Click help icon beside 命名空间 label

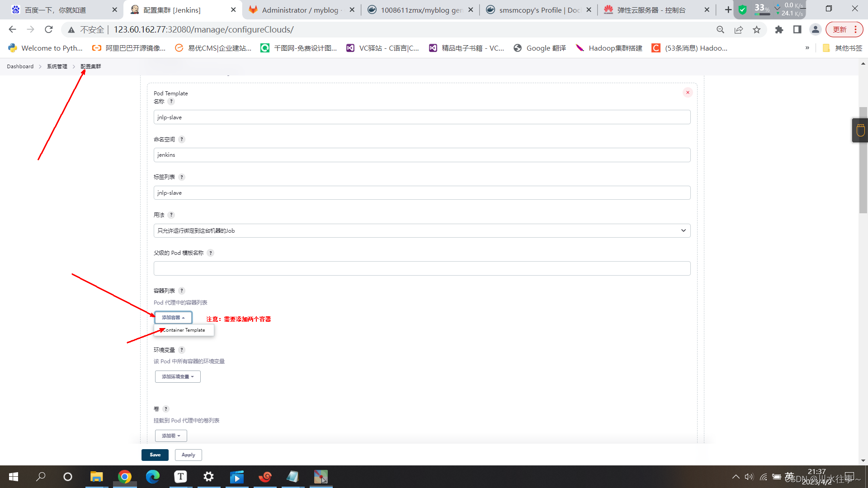pyautogui.click(x=182, y=139)
